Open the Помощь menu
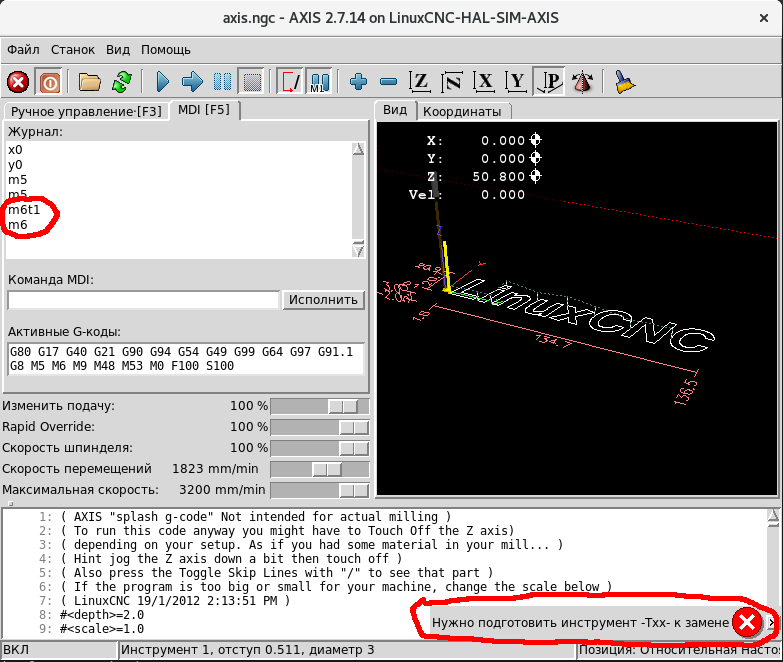Viewport: 783px width, 662px height. (166, 50)
